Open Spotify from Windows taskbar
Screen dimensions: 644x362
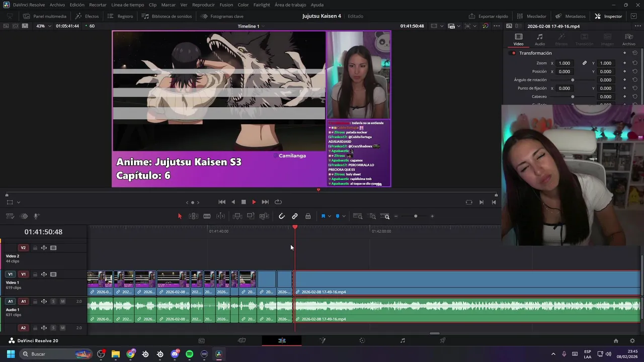[189, 354]
